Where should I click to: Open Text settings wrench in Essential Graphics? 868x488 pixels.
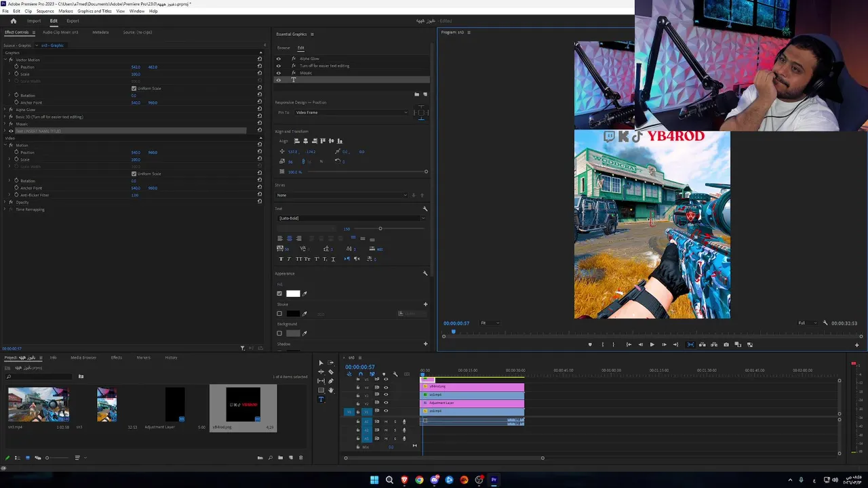(x=425, y=209)
